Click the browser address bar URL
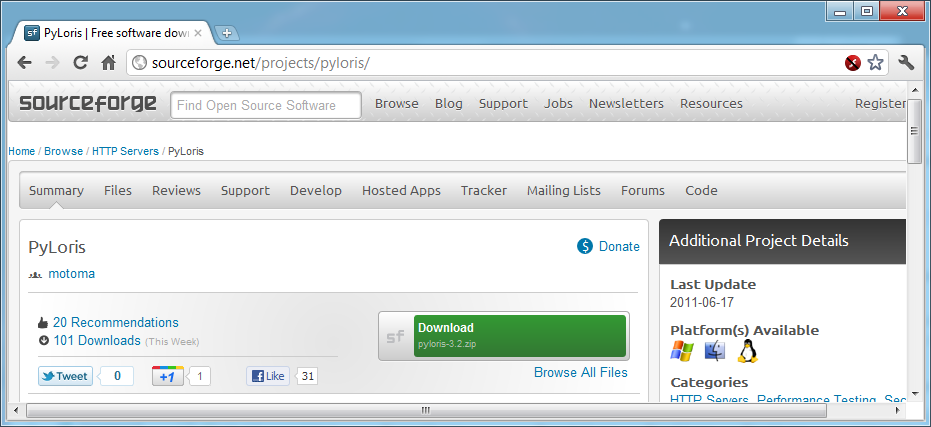The image size is (931, 427). pyautogui.click(x=261, y=62)
